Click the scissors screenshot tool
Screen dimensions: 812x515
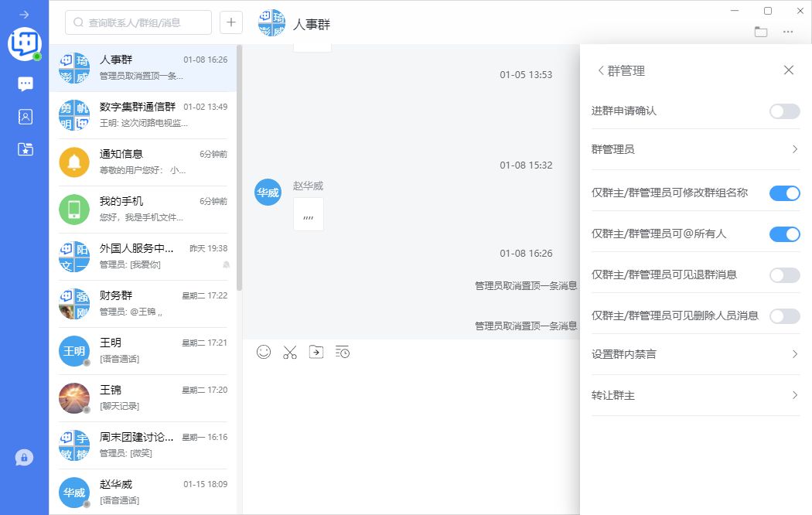pyautogui.click(x=290, y=352)
